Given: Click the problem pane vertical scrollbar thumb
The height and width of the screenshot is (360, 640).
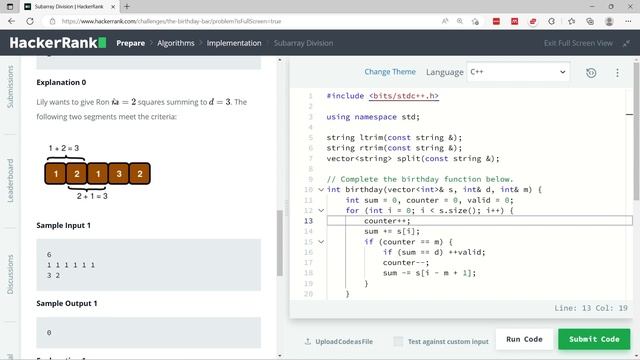Looking at the screenshot, I should pos(280,243).
